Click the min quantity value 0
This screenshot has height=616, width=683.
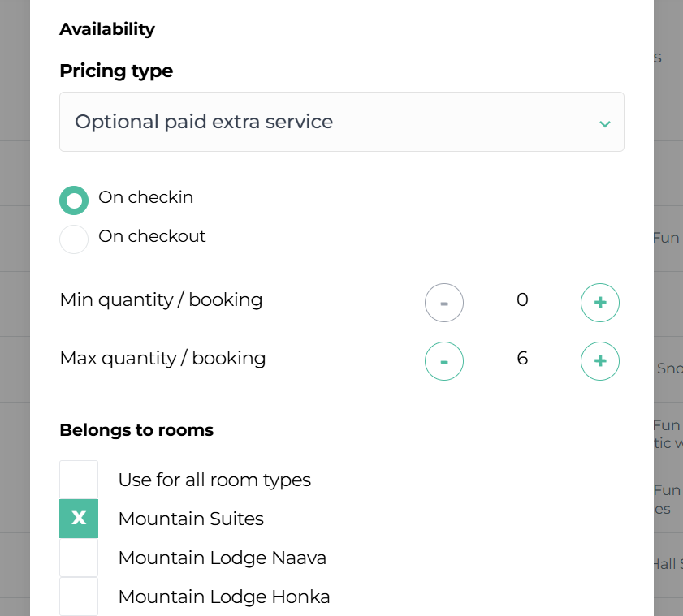pyautogui.click(x=522, y=300)
